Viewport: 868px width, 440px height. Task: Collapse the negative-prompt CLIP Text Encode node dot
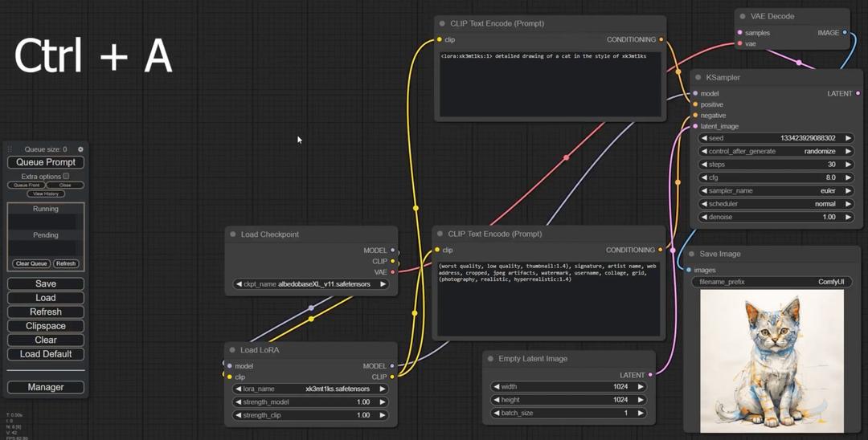440,234
